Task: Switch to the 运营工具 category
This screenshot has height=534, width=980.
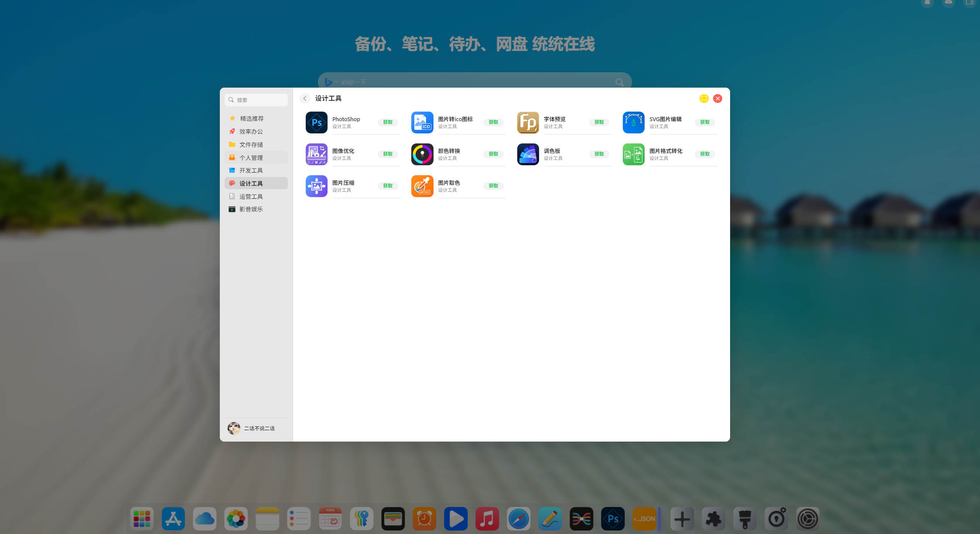Action: pyautogui.click(x=256, y=197)
